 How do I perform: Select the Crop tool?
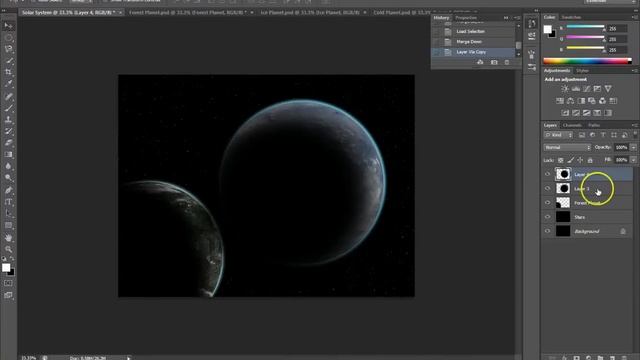coord(8,72)
